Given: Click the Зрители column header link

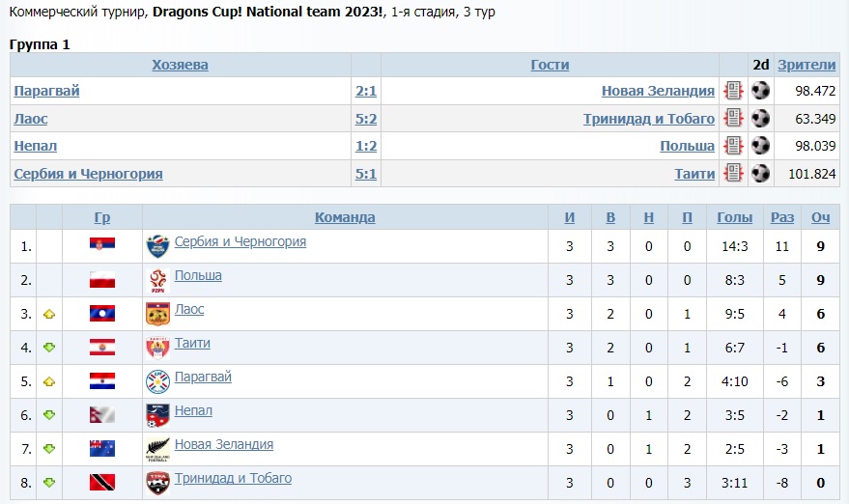Looking at the screenshot, I should 807,65.
